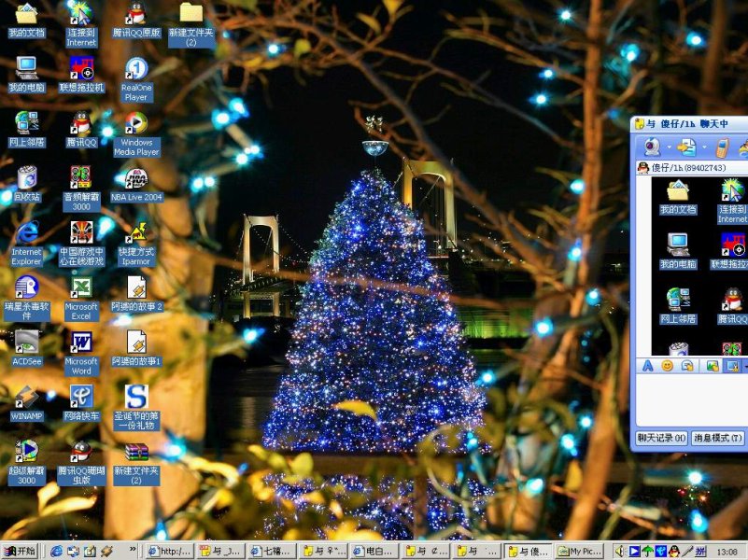This screenshot has width=748, height=560.
Task: Open ACDSee desktop icon
Action: pos(27,342)
